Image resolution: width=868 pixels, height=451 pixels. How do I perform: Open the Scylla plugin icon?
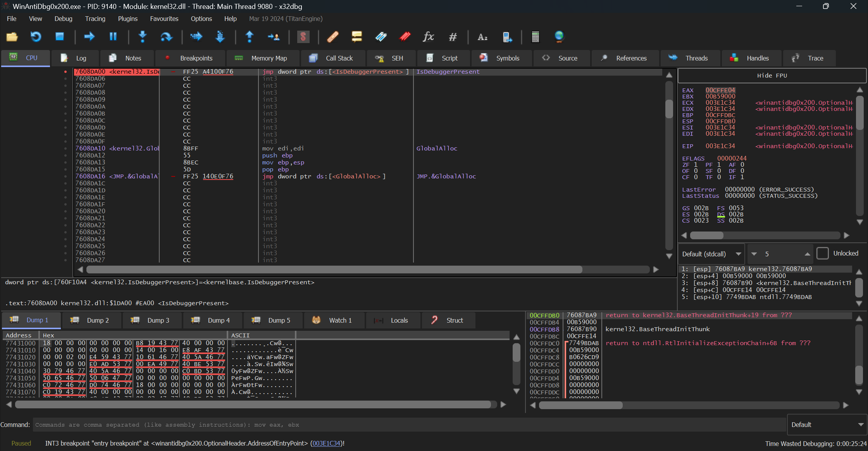303,37
